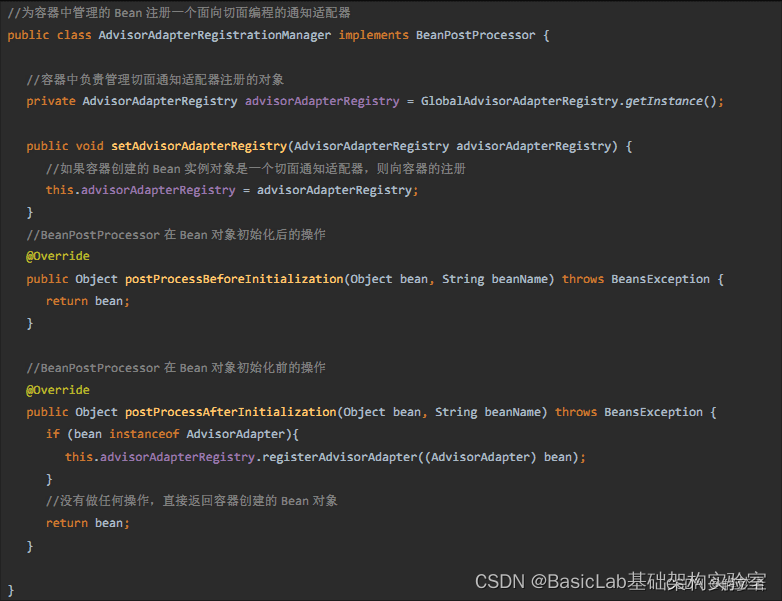Click the private keyword on field declaration
The height and width of the screenshot is (601, 782).
pos(51,101)
